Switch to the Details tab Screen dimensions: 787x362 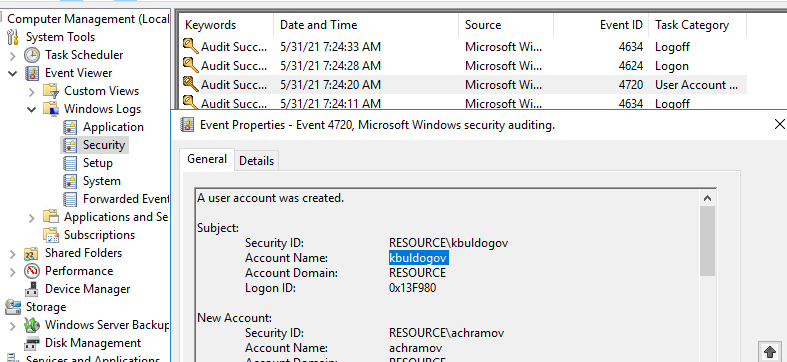pyautogui.click(x=256, y=161)
